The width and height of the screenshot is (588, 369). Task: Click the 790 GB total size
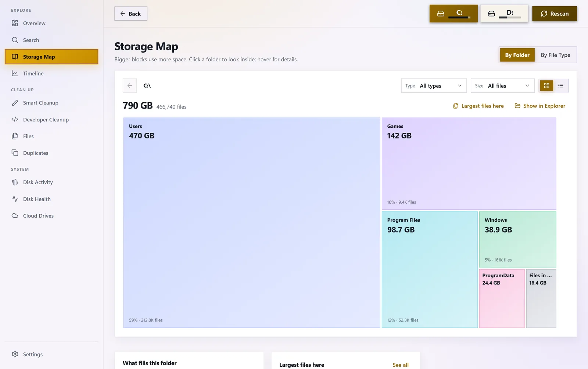pos(138,106)
